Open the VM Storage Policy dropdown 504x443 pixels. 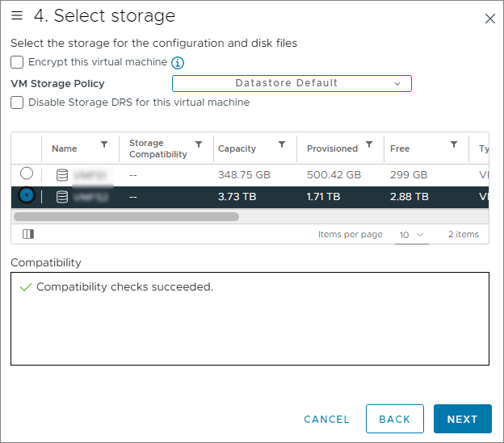[292, 83]
